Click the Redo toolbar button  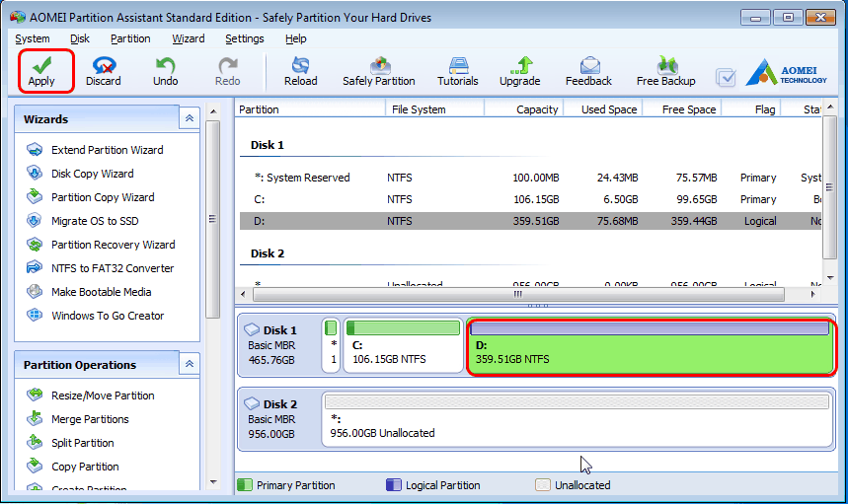228,71
